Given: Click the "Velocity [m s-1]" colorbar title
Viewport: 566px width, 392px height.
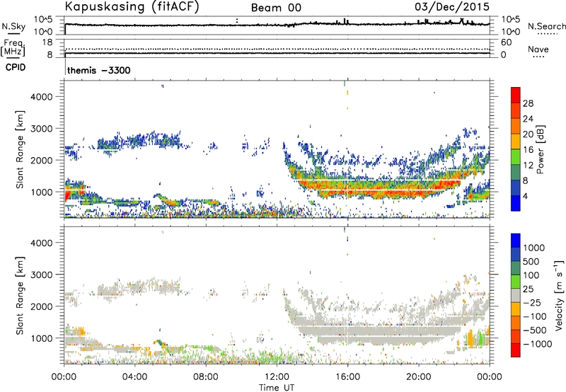Looking at the screenshot, I should click(x=559, y=296).
